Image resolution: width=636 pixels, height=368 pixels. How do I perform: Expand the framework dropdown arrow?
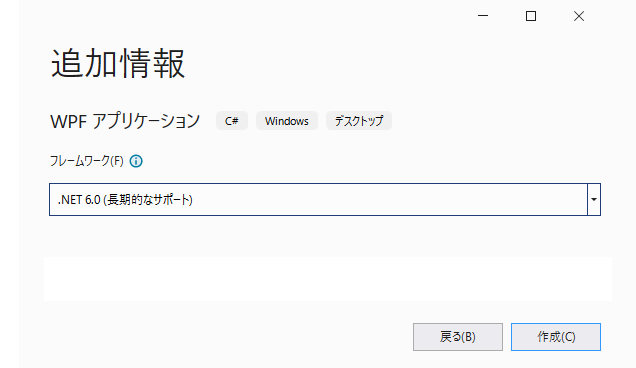(594, 199)
